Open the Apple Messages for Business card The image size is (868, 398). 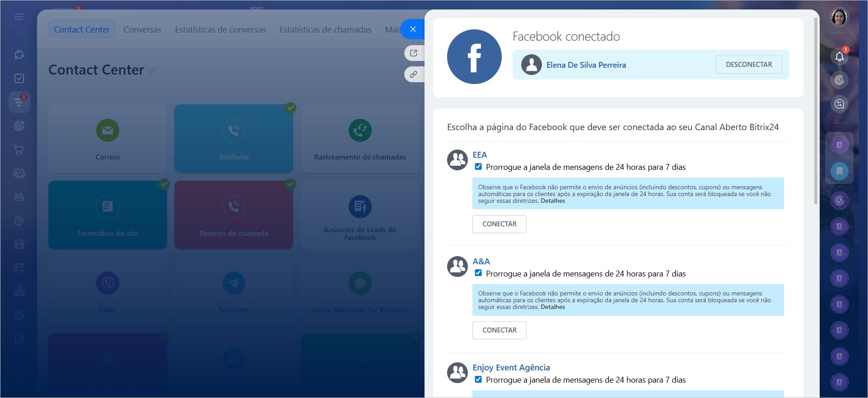(x=360, y=291)
